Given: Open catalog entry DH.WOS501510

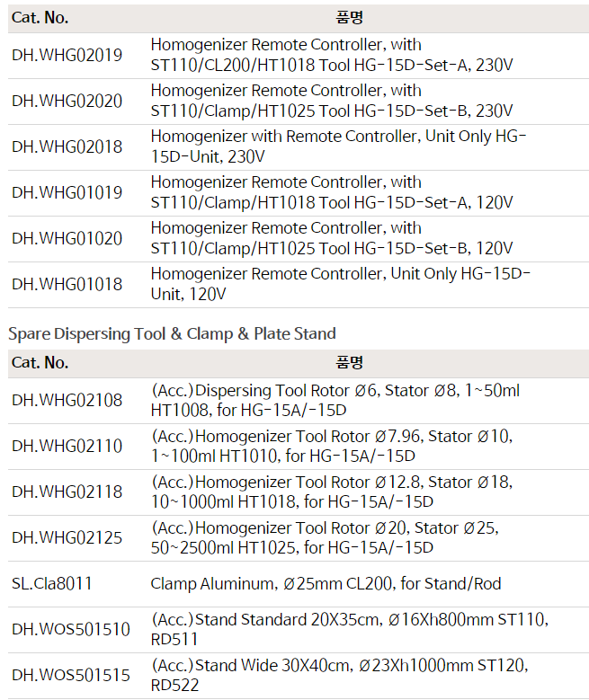Looking at the screenshot, I should (x=71, y=630).
